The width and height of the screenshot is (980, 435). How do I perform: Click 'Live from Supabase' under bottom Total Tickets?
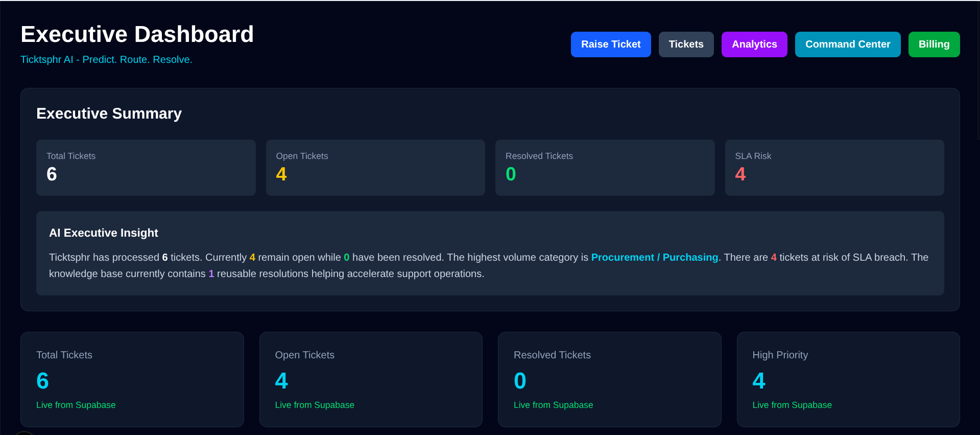(76, 405)
